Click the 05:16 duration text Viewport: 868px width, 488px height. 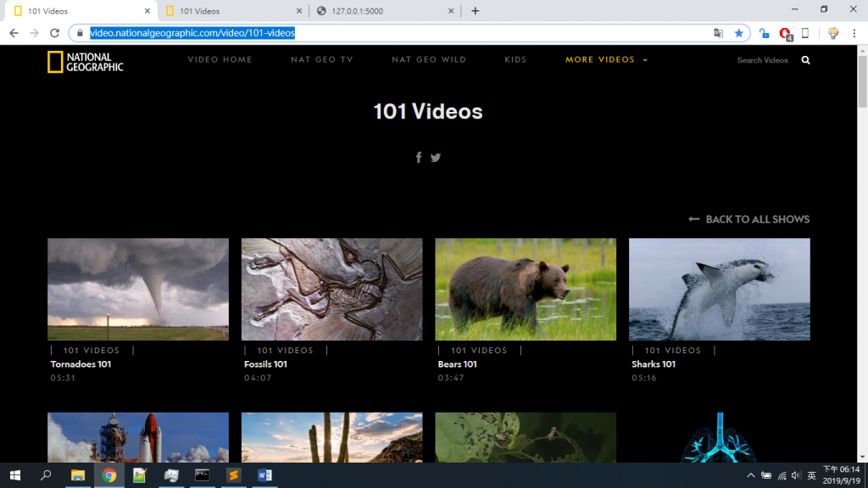point(644,378)
